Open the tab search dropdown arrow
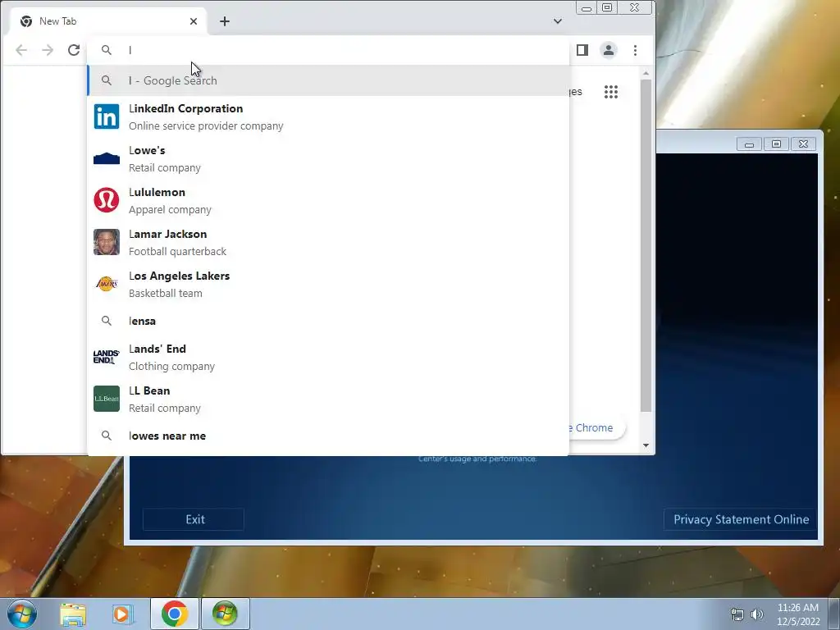 (558, 21)
